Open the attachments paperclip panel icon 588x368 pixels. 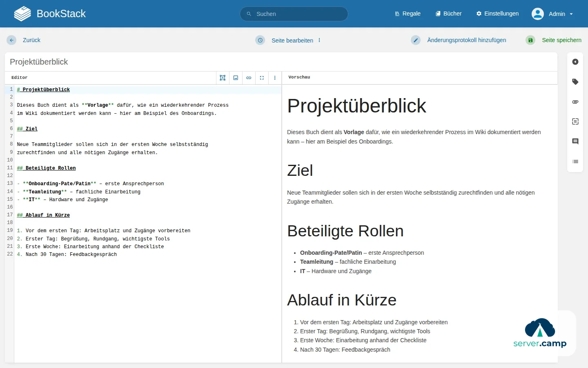[575, 102]
